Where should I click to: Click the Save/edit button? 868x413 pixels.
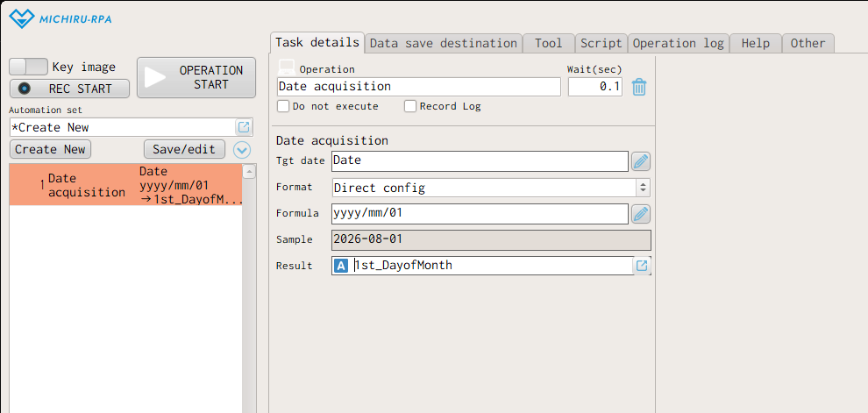click(184, 149)
